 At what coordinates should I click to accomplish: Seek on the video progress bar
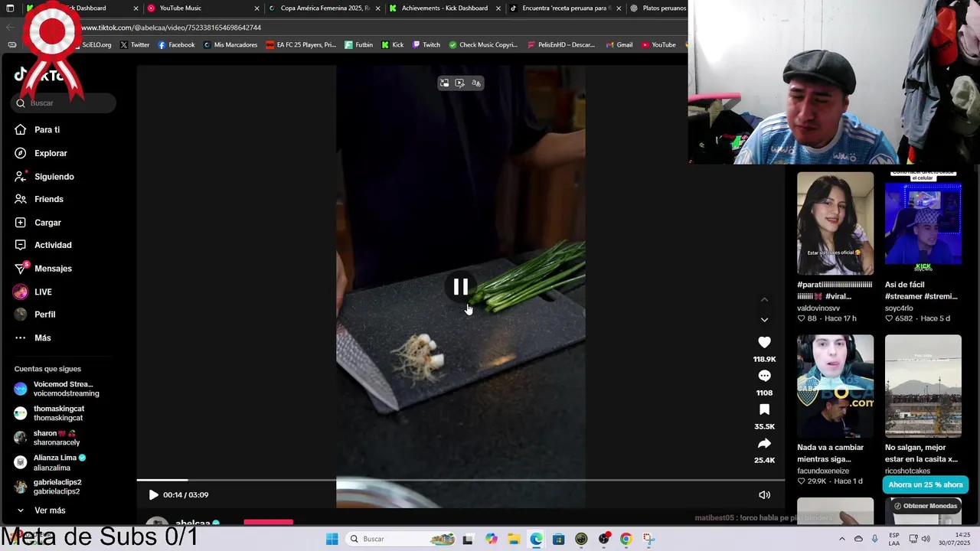coord(461,480)
